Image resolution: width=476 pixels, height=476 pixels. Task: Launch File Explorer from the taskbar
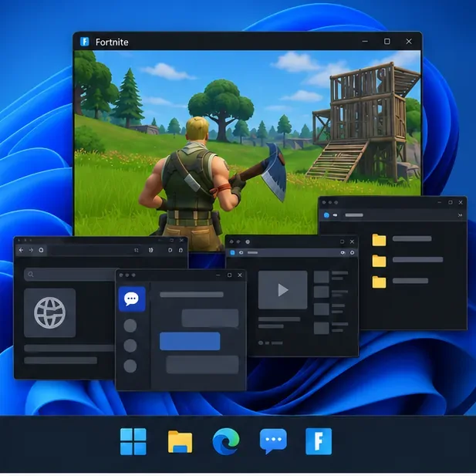coord(180,441)
